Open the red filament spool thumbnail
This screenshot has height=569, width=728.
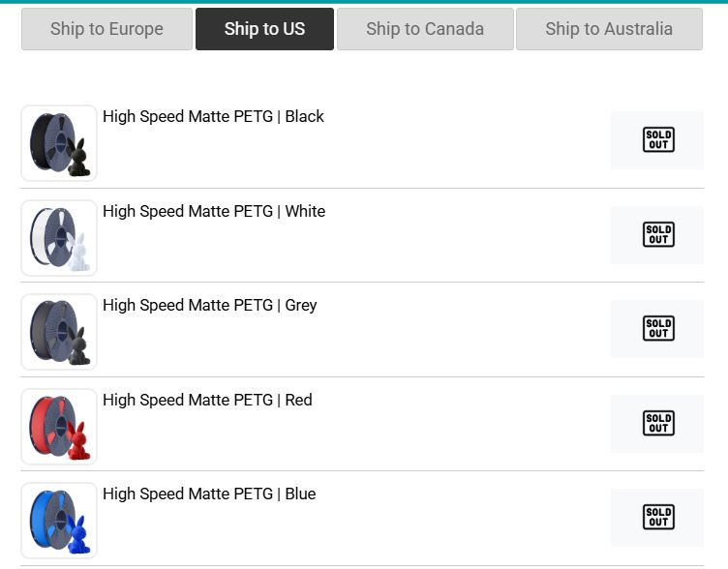coord(59,427)
